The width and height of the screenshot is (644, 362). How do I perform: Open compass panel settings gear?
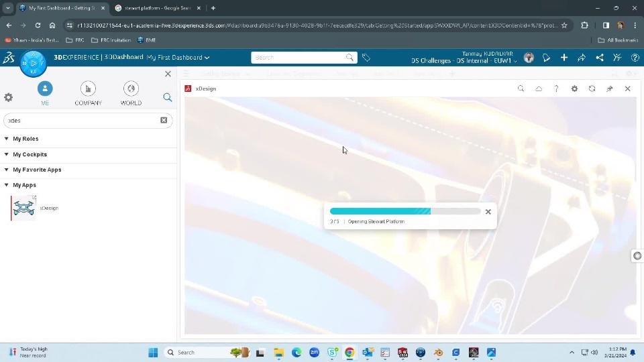click(x=8, y=97)
